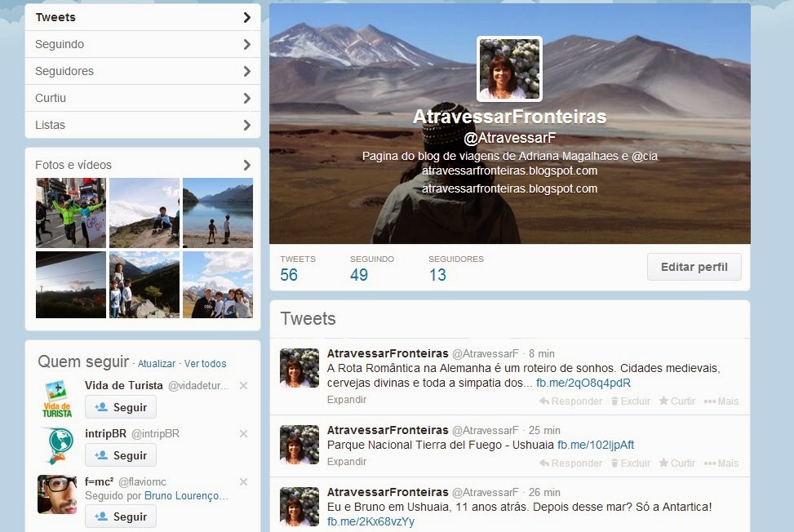This screenshot has width=794, height=532.
Task: Click the chevron arrow on the Seguidores row
Action: pyautogui.click(x=246, y=71)
